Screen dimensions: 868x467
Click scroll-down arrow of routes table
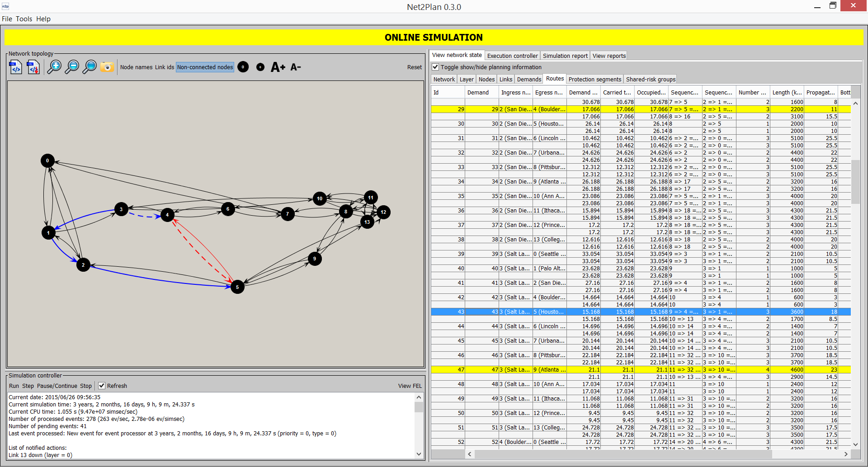[855, 444]
